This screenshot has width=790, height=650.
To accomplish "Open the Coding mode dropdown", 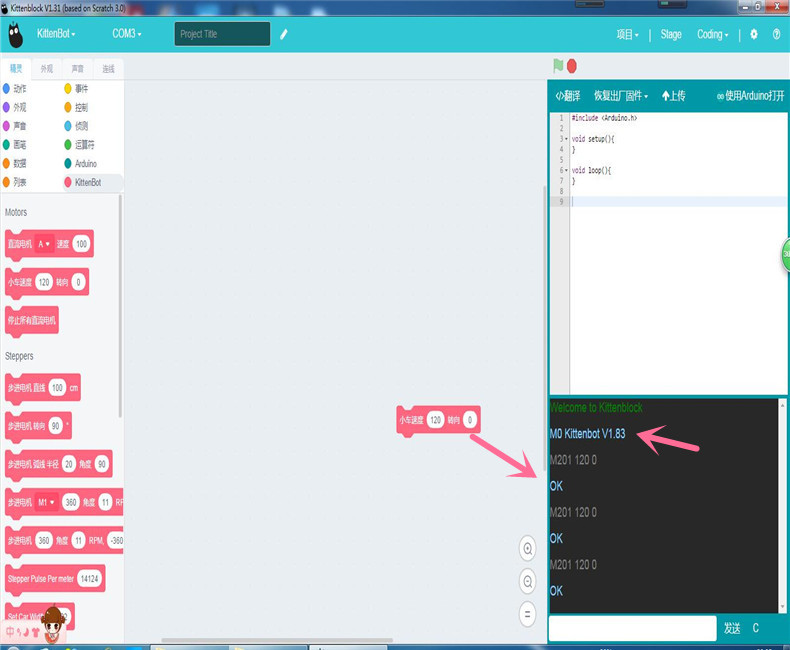I will click(712, 34).
